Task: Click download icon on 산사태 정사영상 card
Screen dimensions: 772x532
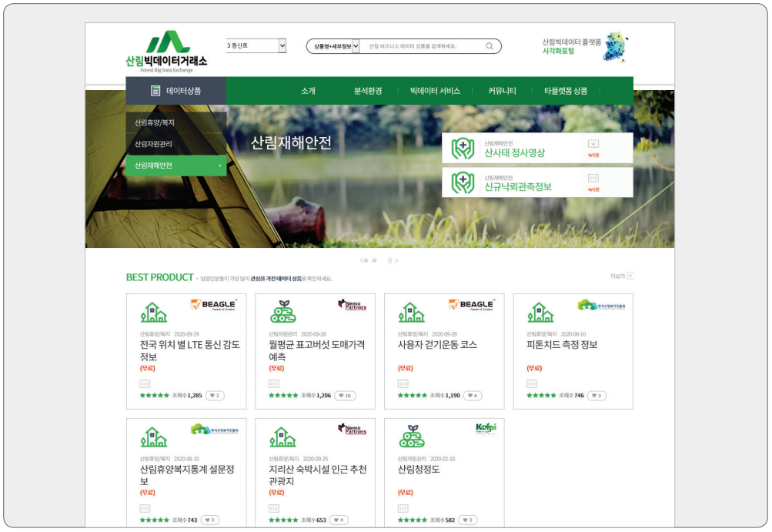Action: pos(593,144)
